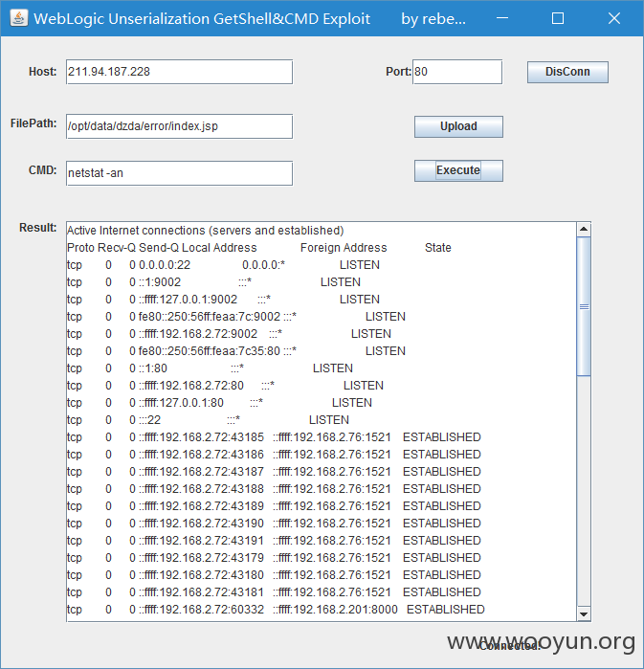This screenshot has height=669, width=644.
Task: Click the Host: label
Action: pyautogui.click(x=43, y=72)
